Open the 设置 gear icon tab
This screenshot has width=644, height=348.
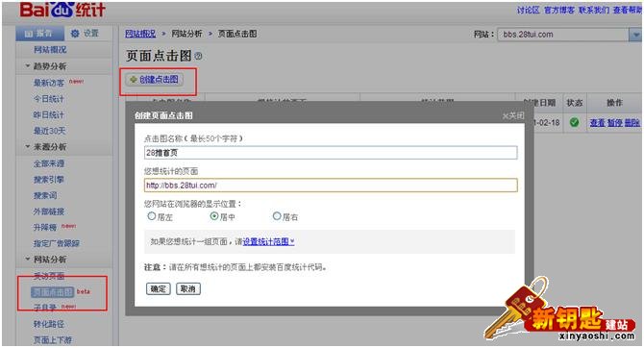(85, 34)
